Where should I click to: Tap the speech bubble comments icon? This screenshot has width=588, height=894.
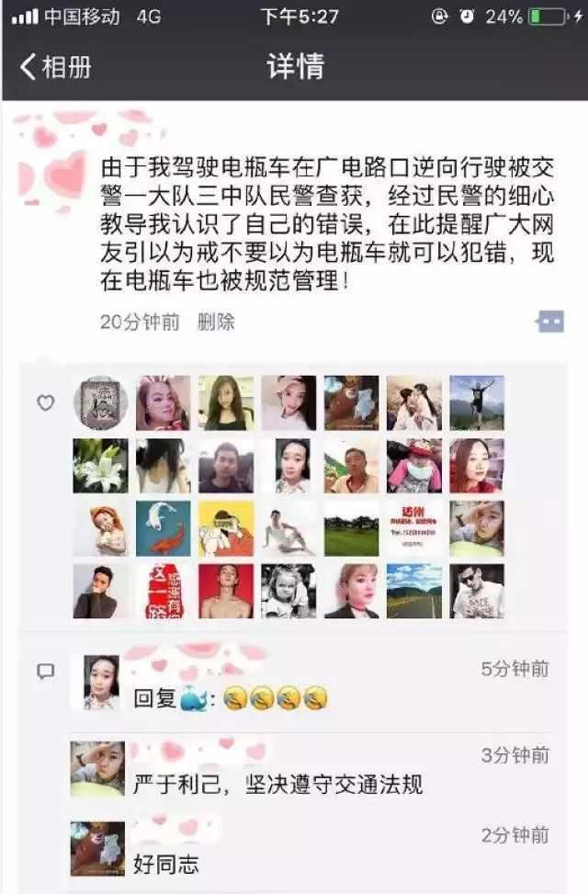click(46, 671)
